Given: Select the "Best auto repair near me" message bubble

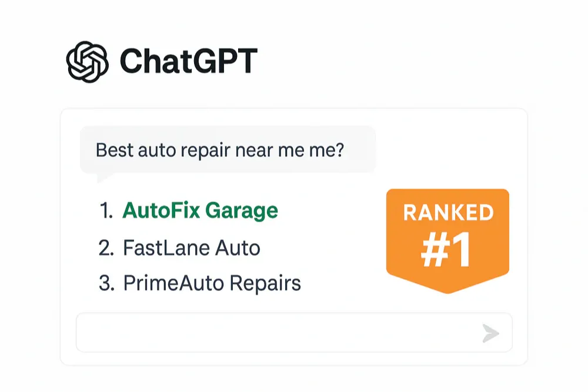Looking at the screenshot, I should click(228, 150).
